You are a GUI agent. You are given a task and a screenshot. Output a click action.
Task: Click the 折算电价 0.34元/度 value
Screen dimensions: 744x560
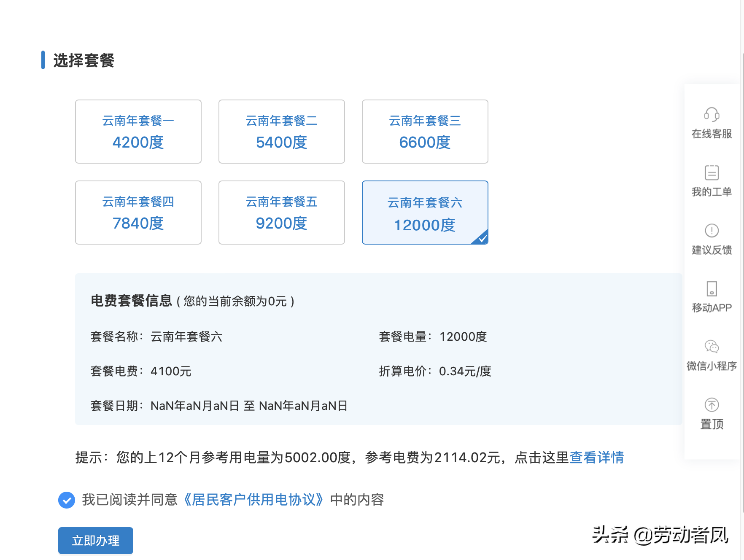click(465, 371)
